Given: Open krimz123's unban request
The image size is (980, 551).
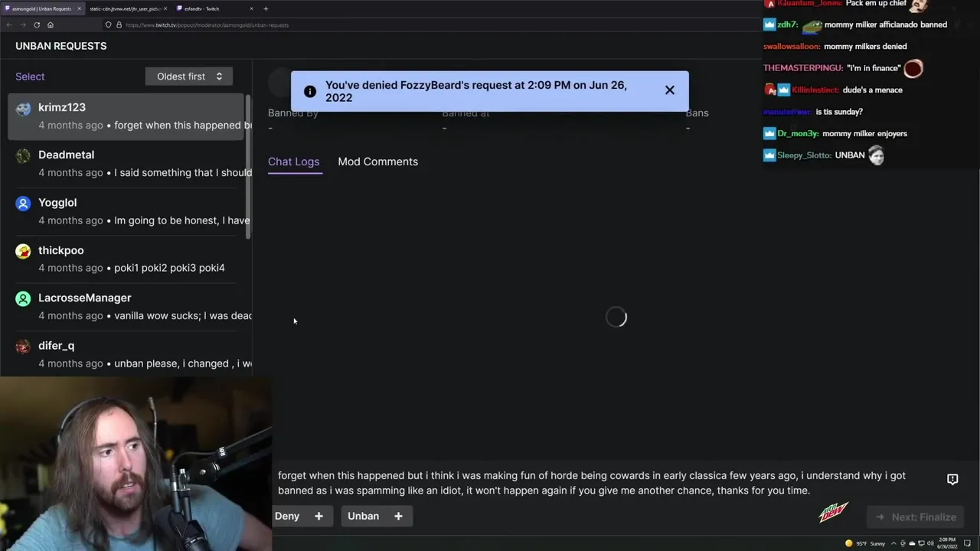Looking at the screenshot, I should click(x=126, y=116).
